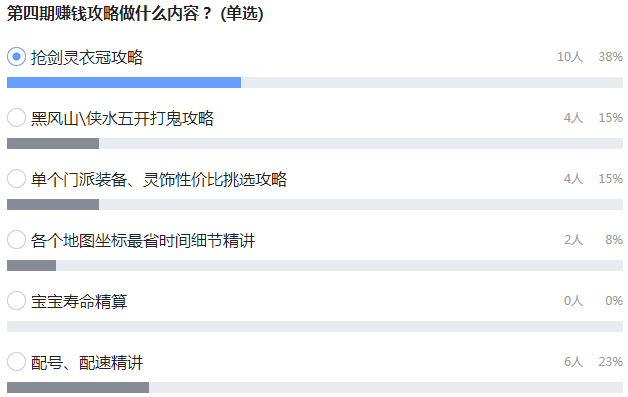Pick the 各个地图坐标最省时间细节精讲 radio button
Viewport: 628px width, 397px height.
[16, 240]
